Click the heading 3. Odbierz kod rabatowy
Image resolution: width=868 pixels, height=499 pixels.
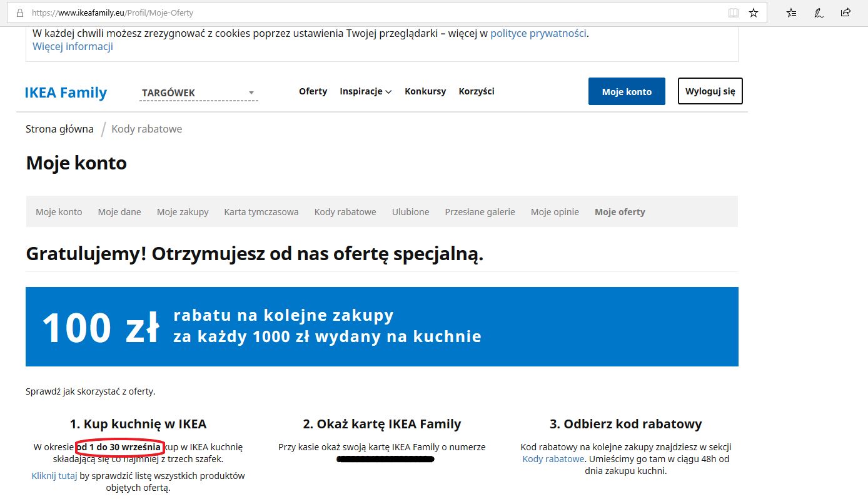(626, 424)
